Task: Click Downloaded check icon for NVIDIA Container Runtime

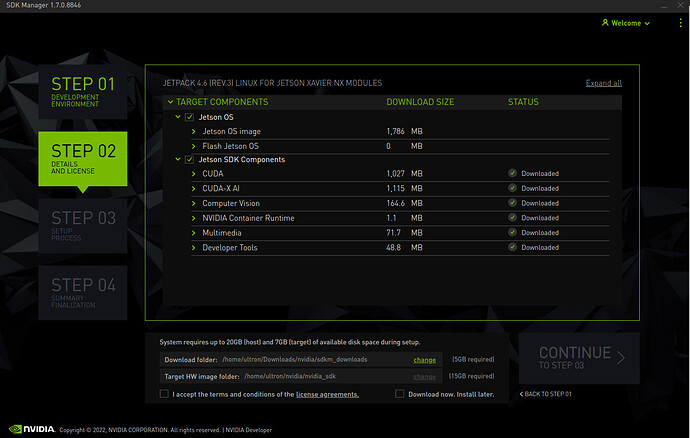Action: (x=512, y=217)
